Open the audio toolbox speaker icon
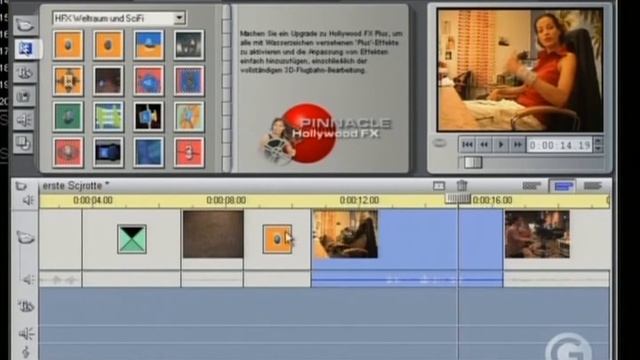Image resolution: width=640 pixels, height=360 pixels. (x=28, y=200)
